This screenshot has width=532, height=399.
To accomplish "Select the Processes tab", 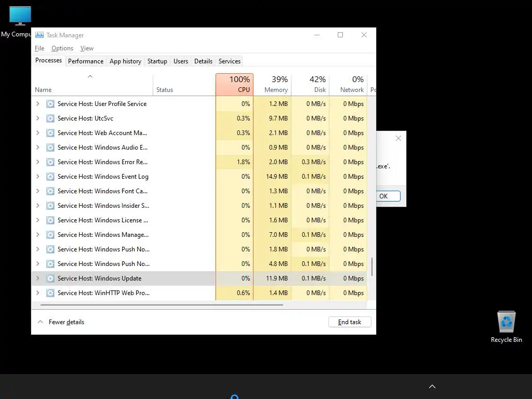I will (48, 60).
